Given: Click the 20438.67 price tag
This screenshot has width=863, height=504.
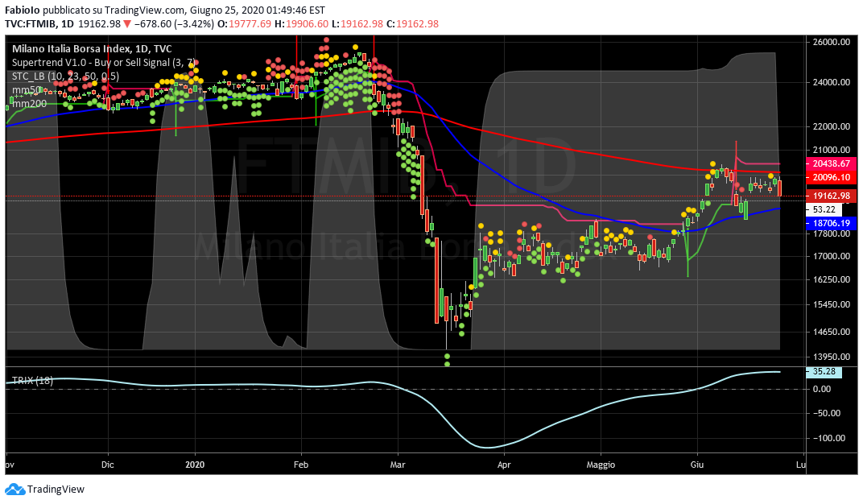Looking at the screenshot, I should coord(831,163).
